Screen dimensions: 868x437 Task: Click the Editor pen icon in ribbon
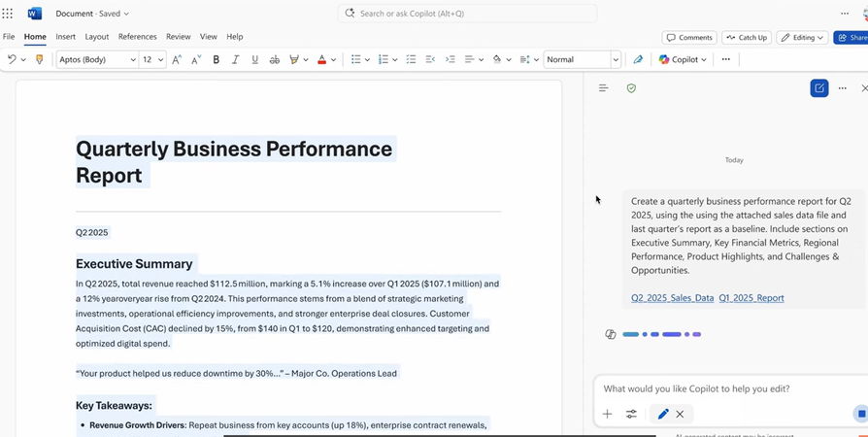coord(638,59)
